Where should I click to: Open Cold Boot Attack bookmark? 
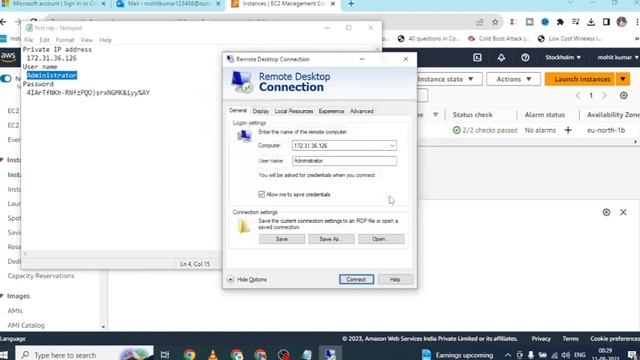[499, 39]
